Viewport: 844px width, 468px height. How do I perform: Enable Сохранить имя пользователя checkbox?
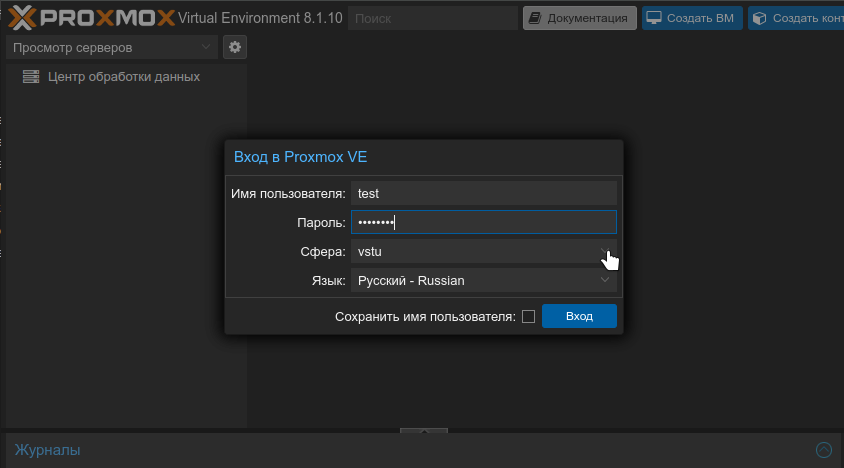coord(529,317)
